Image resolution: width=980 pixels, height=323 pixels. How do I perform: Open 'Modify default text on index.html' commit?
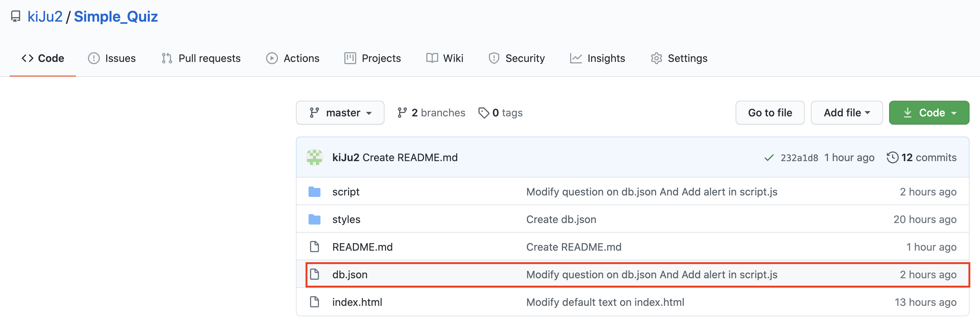click(x=605, y=302)
